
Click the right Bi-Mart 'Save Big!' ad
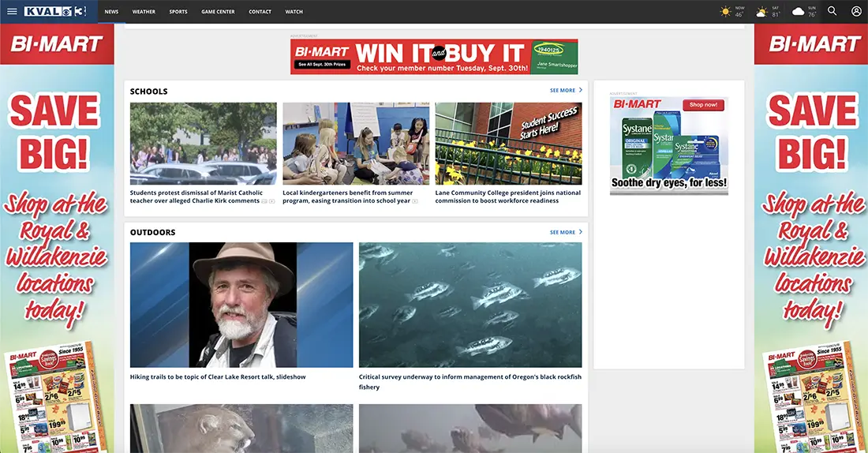(x=811, y=238)
